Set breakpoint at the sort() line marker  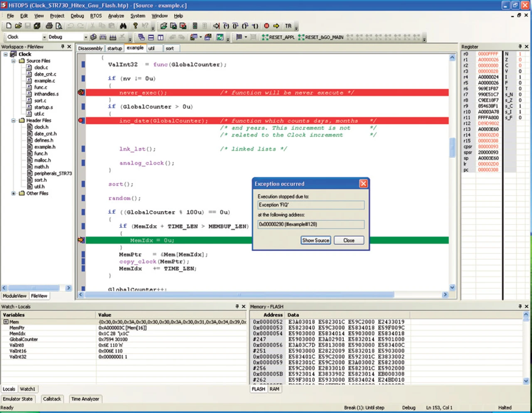coord(83,184)
